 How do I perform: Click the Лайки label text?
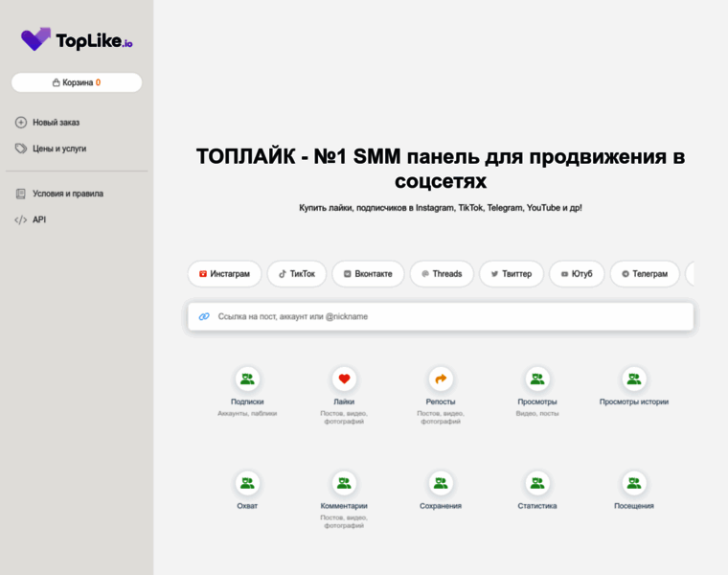pos(344,402)
